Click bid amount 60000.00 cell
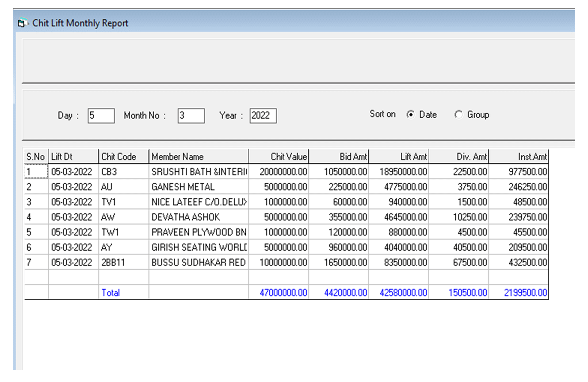The width and height of the screenshot is (588, 382). tap(339, 202)
